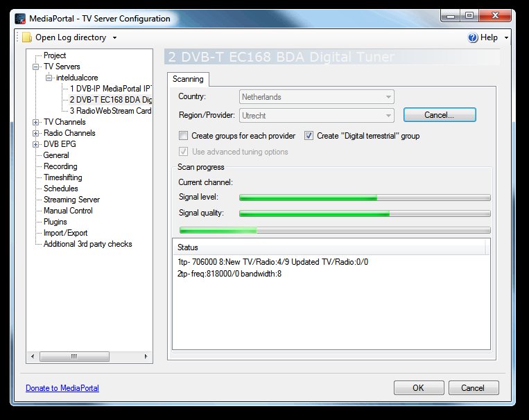529x420 pixels.
Task: Close the TV Server Configuration window
Action: (x=495, y=15)
